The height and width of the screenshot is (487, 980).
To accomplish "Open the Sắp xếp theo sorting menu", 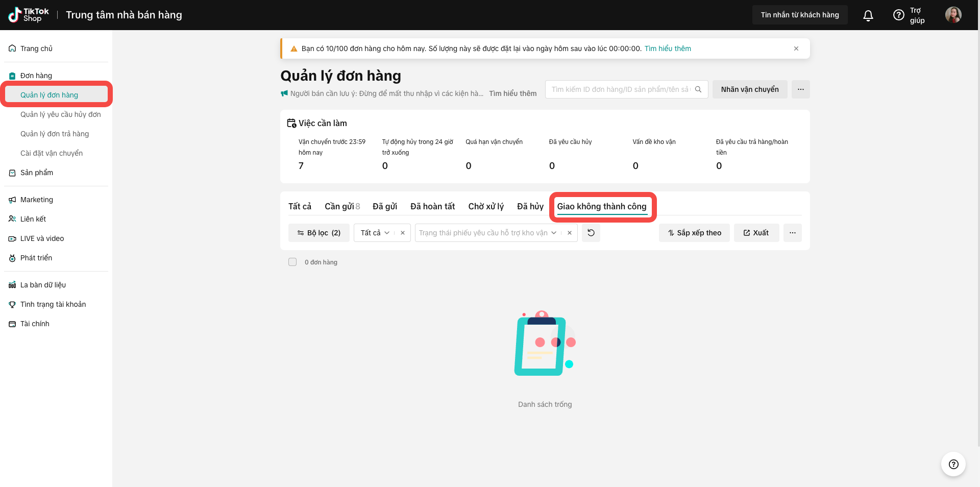I will pos(694,233).
